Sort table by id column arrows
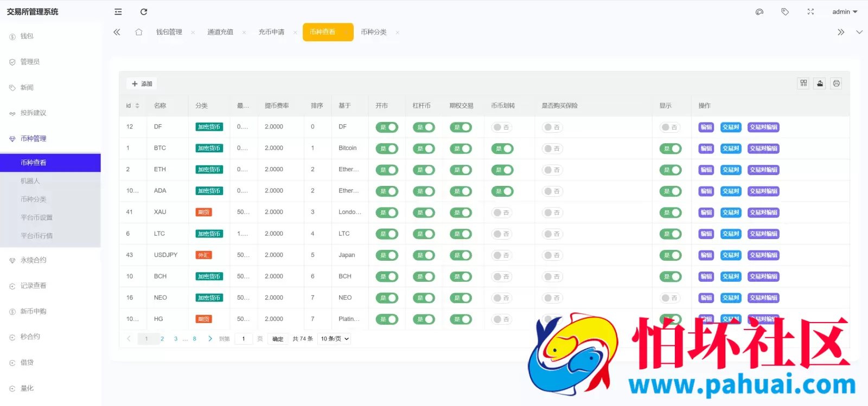This screenshot has height=406, width=868. [137, 106]
